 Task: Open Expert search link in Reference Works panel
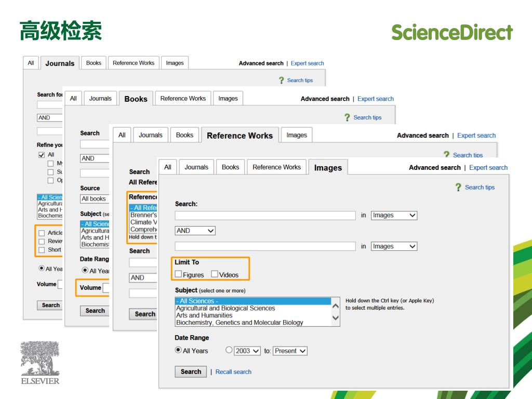pos(476,136)
